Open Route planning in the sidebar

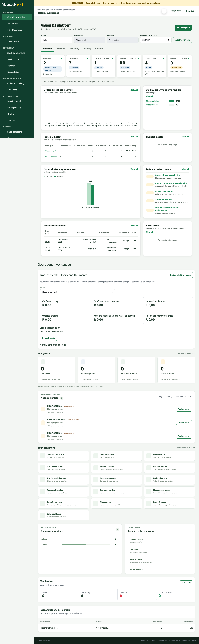pyautogui.click(x=17, y=108)
